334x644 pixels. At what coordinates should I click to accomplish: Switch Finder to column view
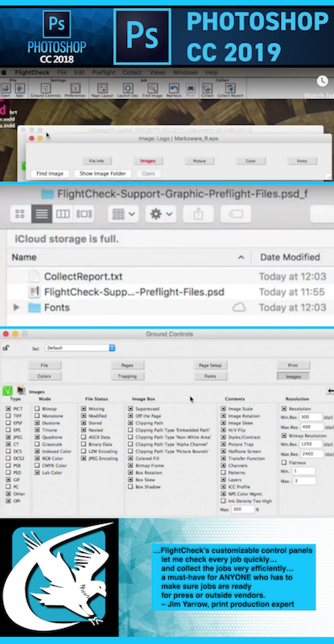click(x=63, y=214)
